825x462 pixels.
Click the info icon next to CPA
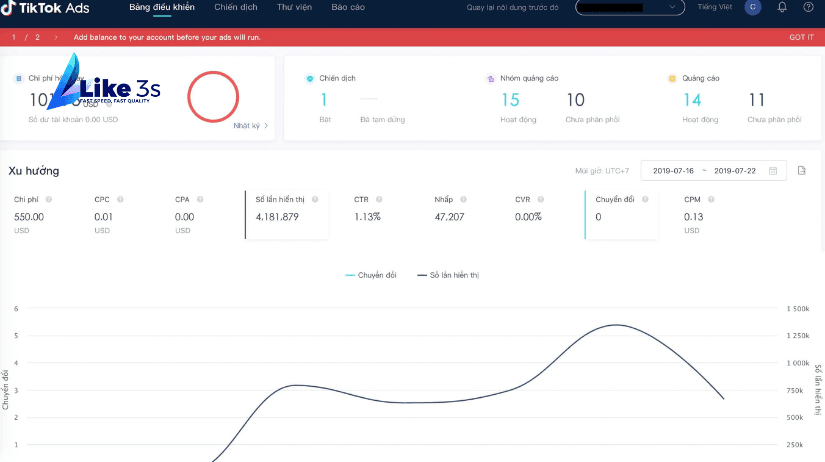tap(200, 199)
